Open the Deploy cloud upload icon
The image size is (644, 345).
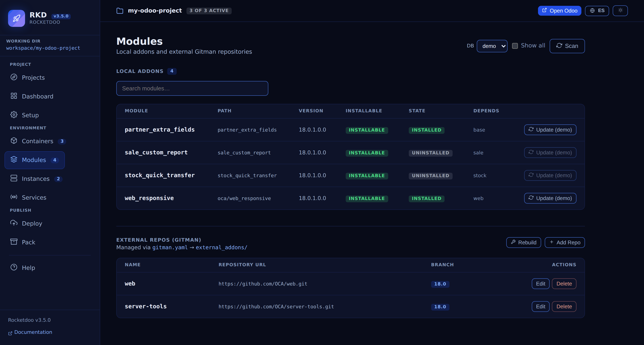(14, 223)
